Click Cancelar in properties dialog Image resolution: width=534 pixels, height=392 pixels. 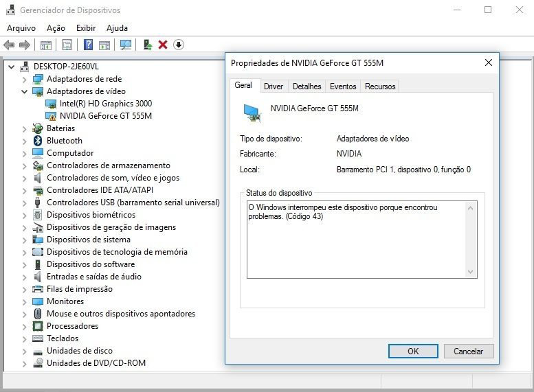click(468, 351)
